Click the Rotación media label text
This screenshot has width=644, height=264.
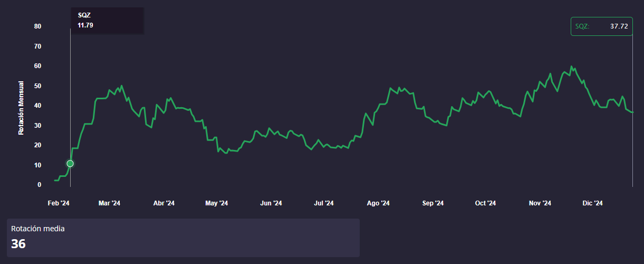(x=38, y=229)
